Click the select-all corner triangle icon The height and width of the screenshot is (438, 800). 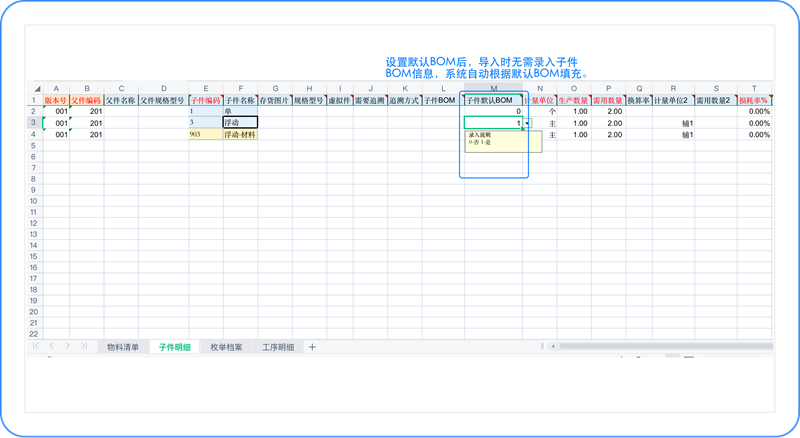37,89
